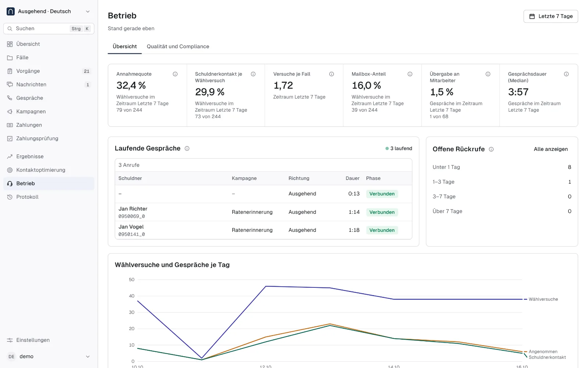The height and width of the screenshot is (368, 588).
Task: Click Kontaktoptimierung target icon
Action: [x=10, y=170]
